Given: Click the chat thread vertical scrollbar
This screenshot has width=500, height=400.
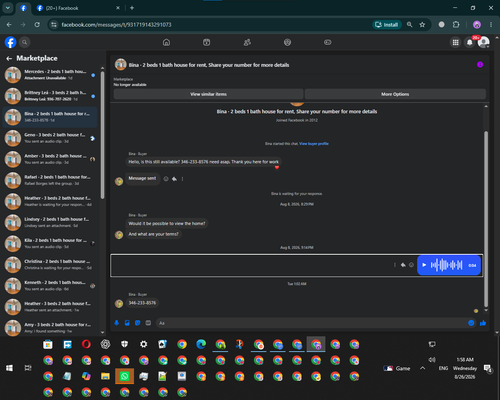Looking at the screenshot, I should tap(486, 218).
